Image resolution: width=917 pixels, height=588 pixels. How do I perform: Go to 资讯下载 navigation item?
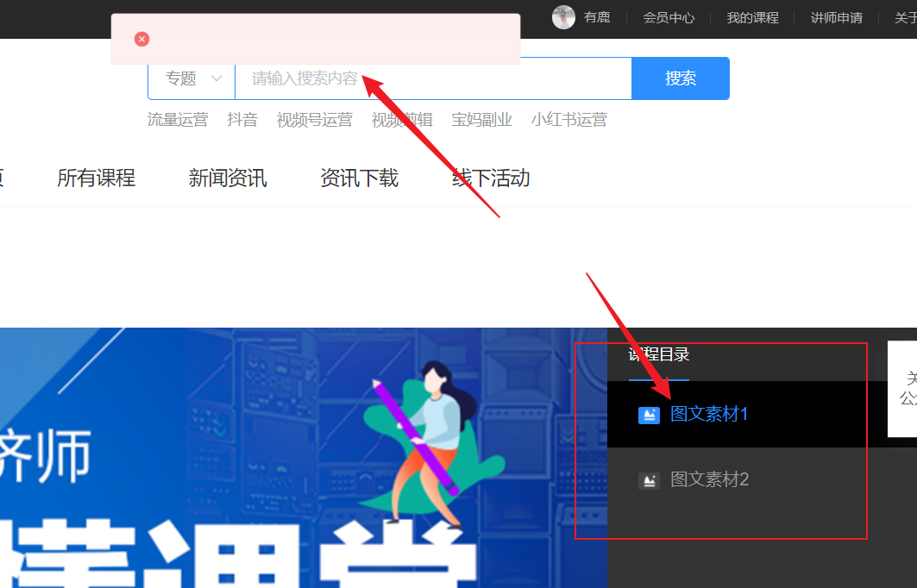click(x=359, y=178)
